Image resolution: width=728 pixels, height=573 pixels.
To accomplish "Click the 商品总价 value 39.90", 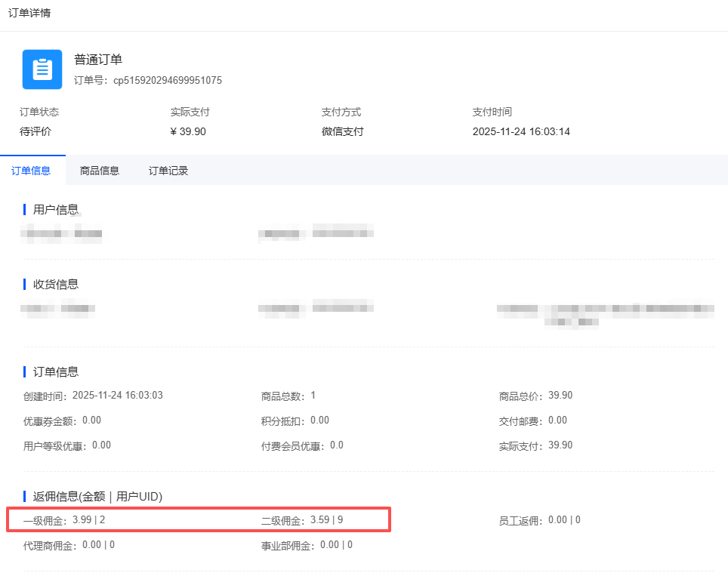I will pos(560,396).
